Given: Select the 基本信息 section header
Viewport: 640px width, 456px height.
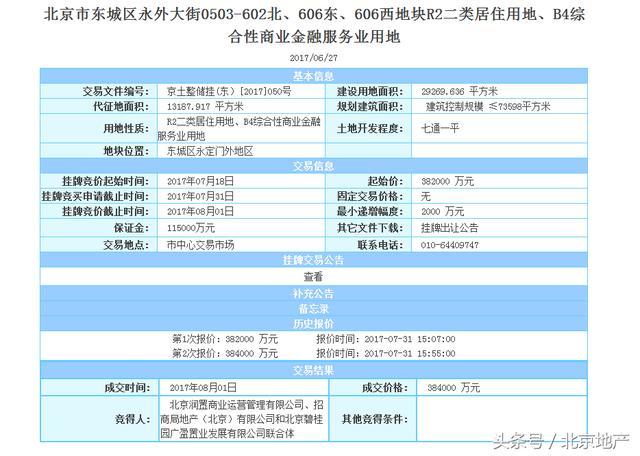Looking at the screenshot, I should [313, 76].
